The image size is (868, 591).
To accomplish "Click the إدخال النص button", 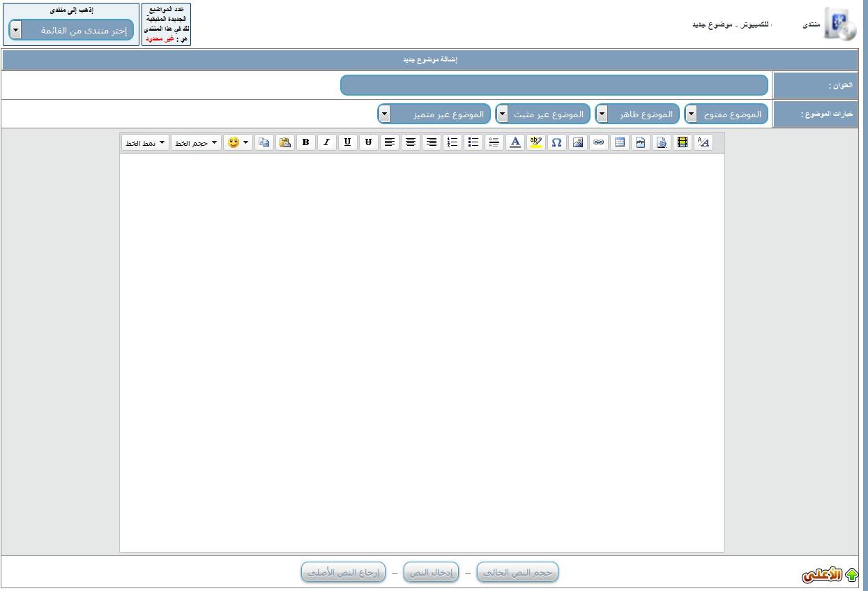I will [431, 573].
